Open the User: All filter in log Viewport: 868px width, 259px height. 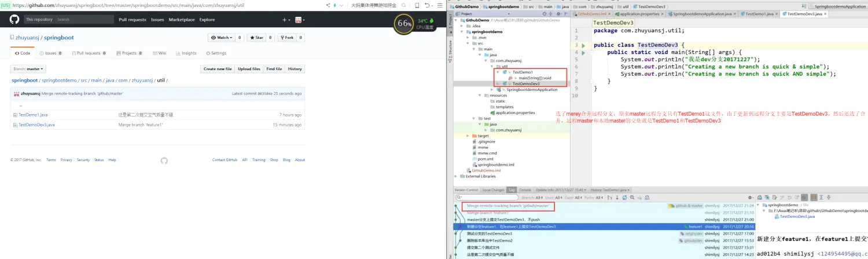pyautogui.click(x=553, y=198)
